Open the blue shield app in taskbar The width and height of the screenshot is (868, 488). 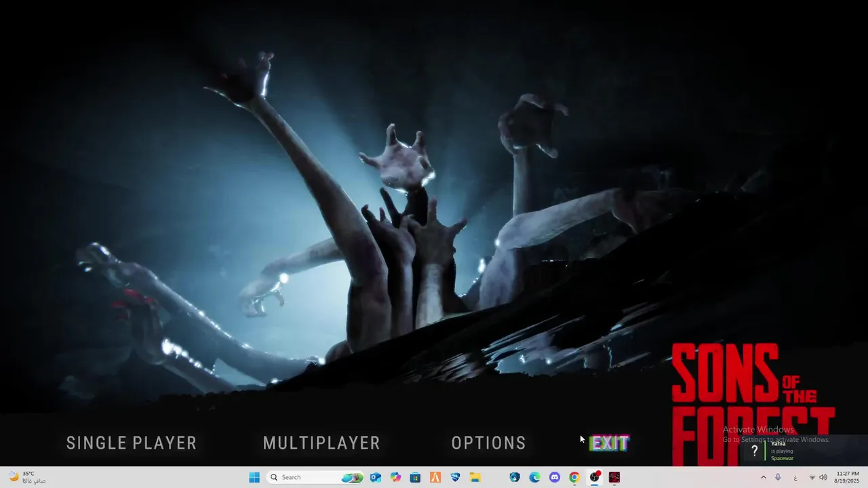click(x=455, y=477)
